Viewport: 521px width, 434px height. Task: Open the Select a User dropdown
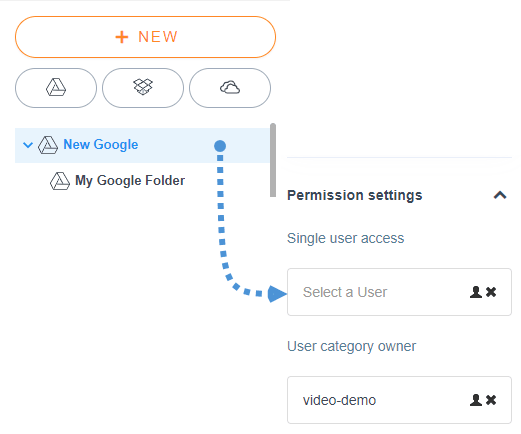399,292
